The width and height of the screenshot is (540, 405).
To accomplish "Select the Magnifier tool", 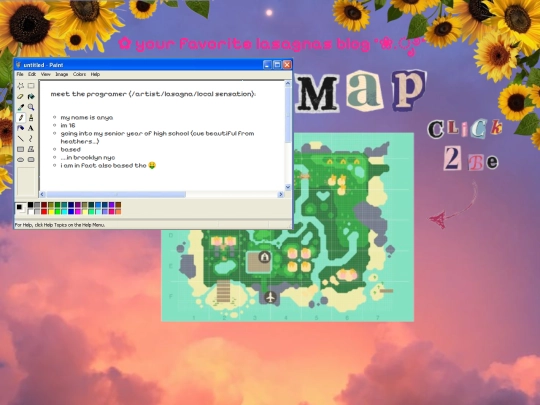I will 31,107.
